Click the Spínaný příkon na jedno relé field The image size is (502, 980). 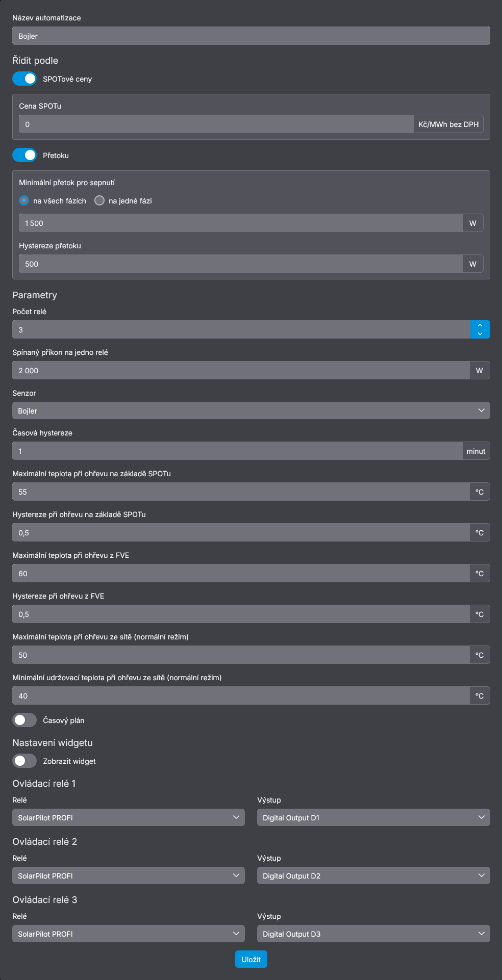(x=241, y=371)
